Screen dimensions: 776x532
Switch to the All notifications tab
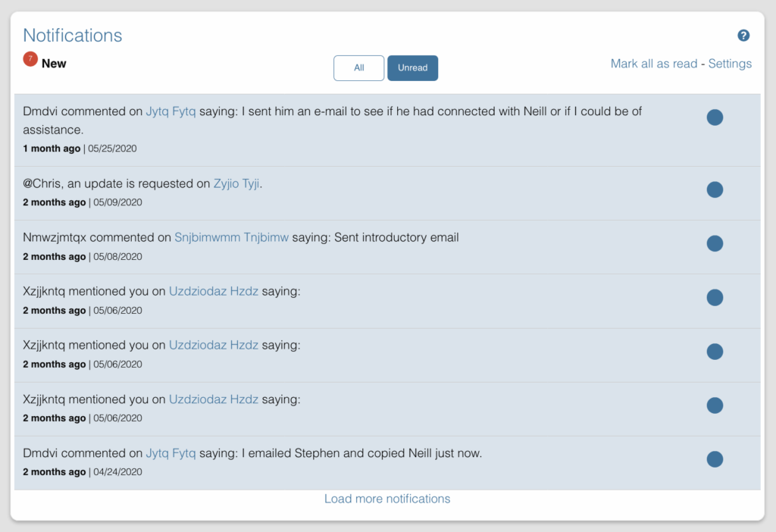[x=358, y=67]
